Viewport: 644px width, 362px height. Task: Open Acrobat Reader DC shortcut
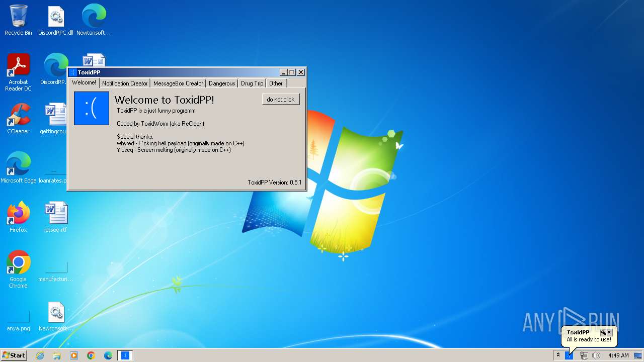18,73
